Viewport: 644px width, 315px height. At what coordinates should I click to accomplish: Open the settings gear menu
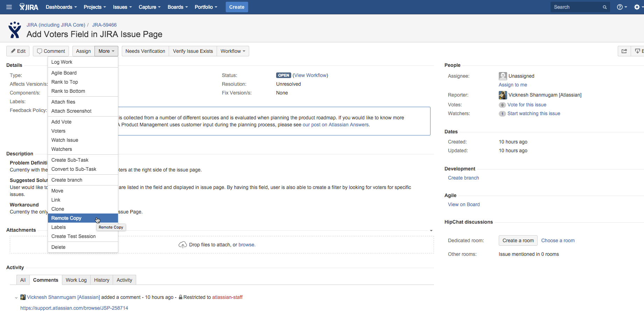click(x=638, y=7)
